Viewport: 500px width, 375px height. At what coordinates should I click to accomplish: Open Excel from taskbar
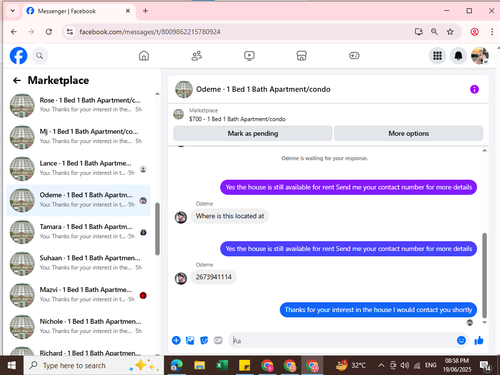[222, 365]
